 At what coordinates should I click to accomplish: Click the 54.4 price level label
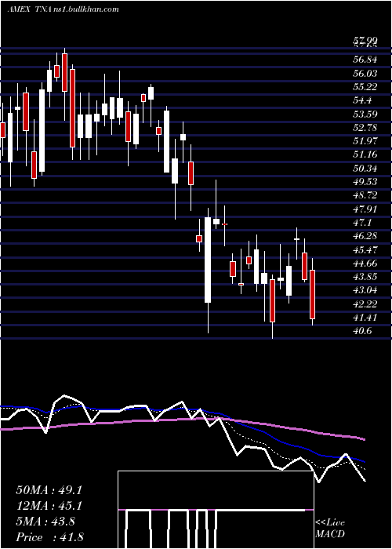[x=362, y=100]
